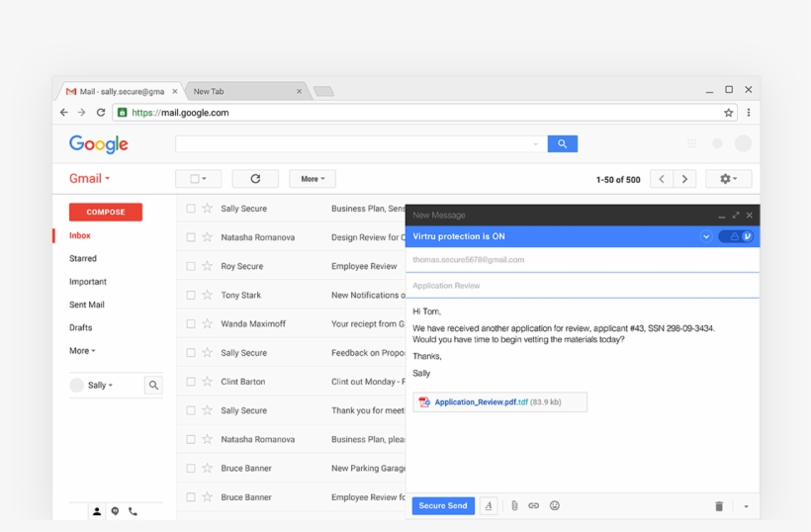
Task: Check the Natasha Romanova Design Review email
Action: pyautogui.click(x=191, y=237)
